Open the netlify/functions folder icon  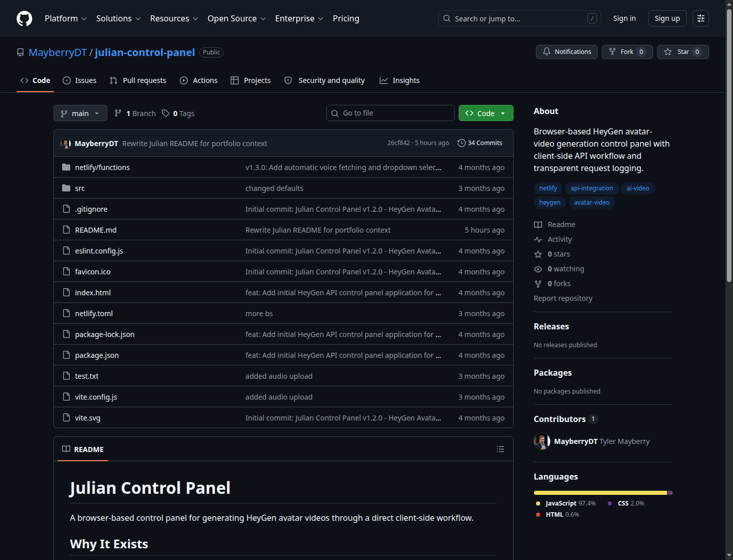click(x=66, y=167)
